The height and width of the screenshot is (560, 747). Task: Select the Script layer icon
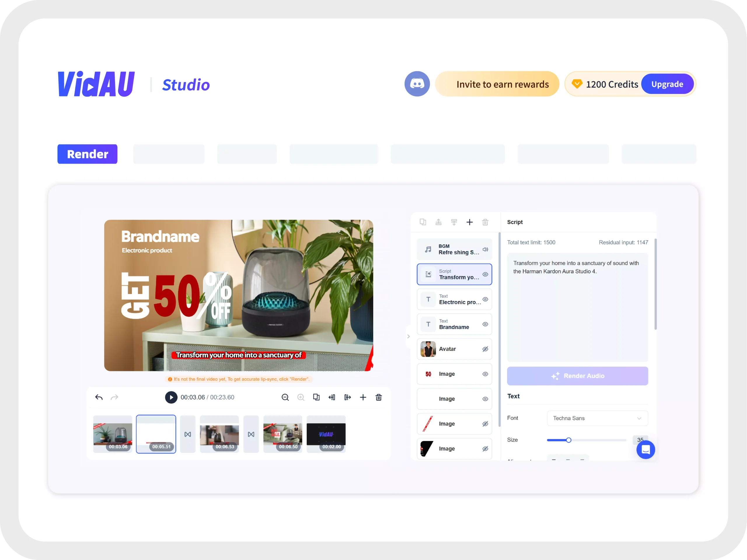click(x=427, y=274)
